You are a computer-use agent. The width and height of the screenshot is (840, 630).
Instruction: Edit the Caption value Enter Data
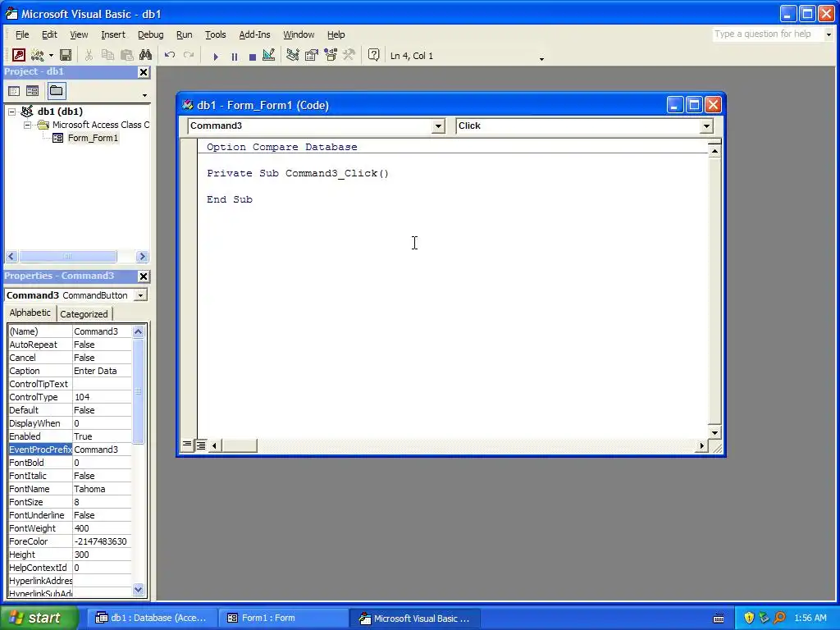102,371
